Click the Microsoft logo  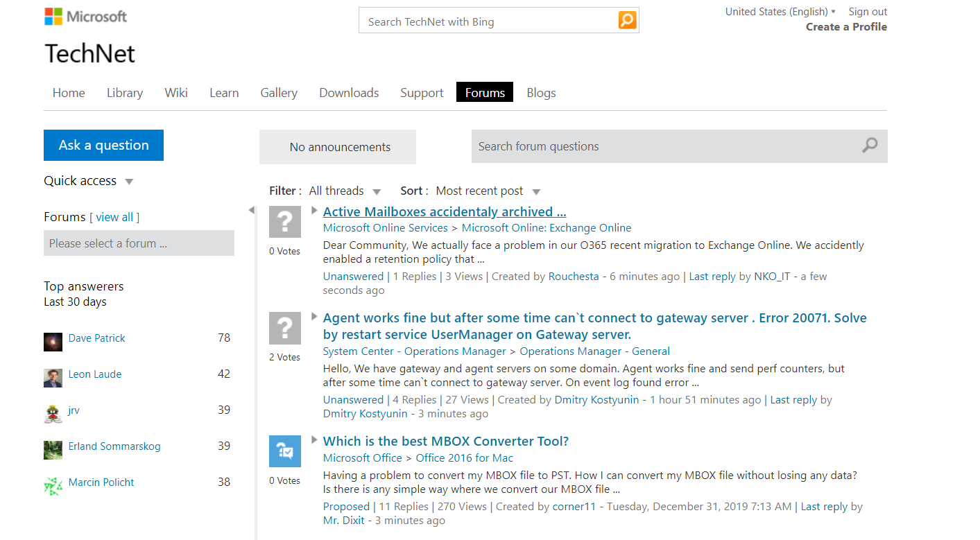86,16
